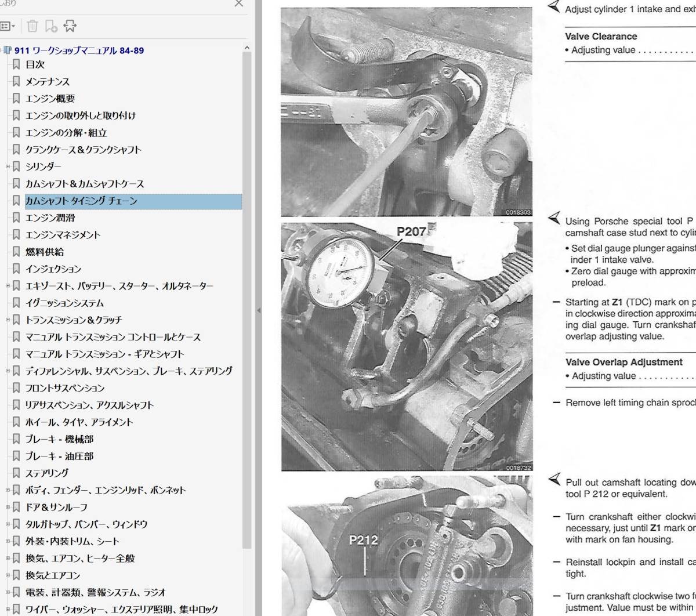Expand the タルガトップ、バンパー node

coord(8,524)
